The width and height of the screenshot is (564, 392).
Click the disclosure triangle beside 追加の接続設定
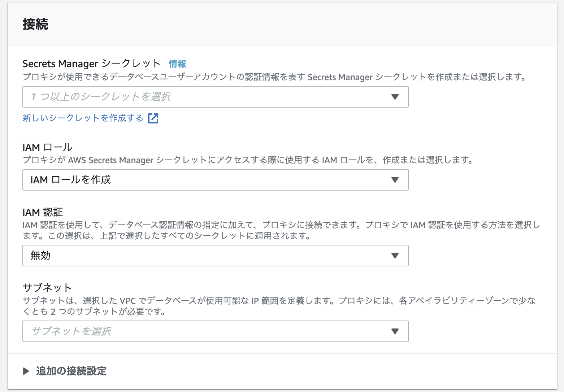pyautogui.click(x=26, y=371)
